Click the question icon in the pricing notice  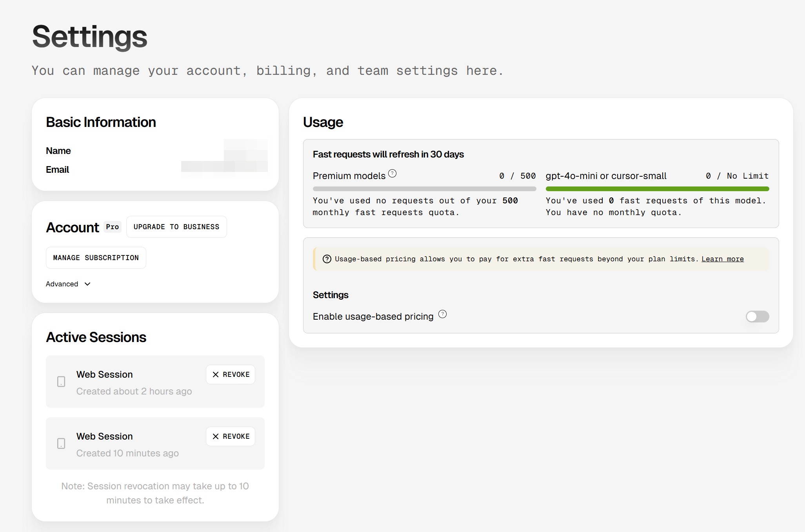click(327, 259)
